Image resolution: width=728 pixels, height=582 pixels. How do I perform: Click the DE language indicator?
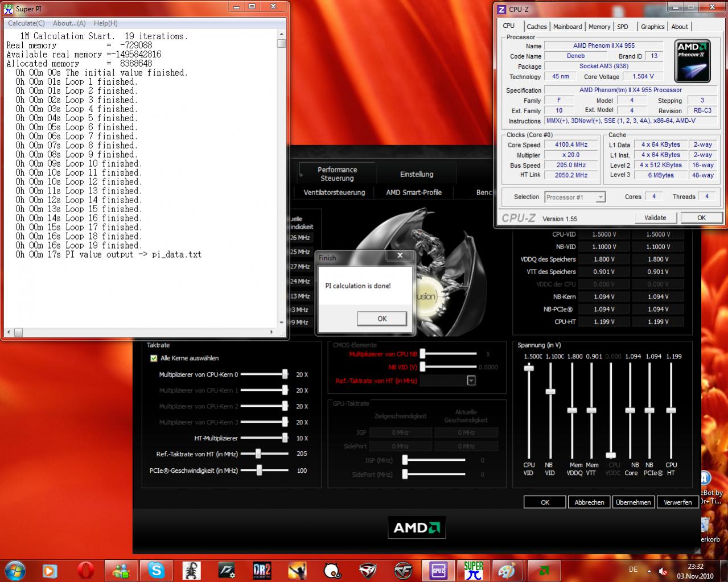[633, 569]
